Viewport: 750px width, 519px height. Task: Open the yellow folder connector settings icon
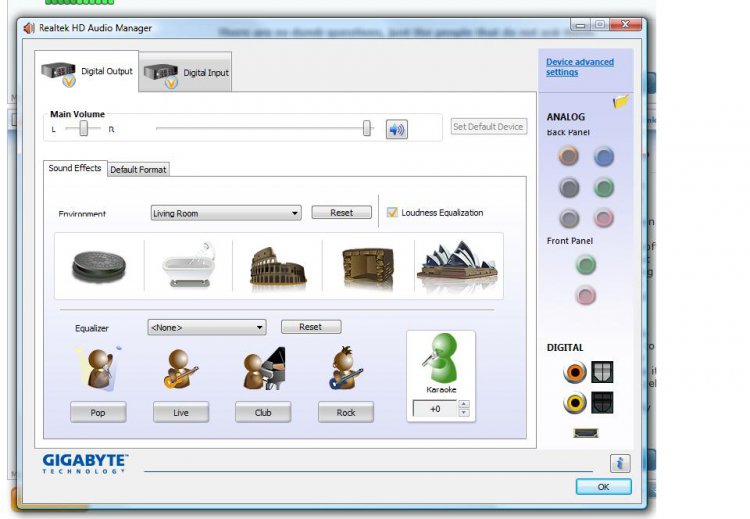coord(620,101)
